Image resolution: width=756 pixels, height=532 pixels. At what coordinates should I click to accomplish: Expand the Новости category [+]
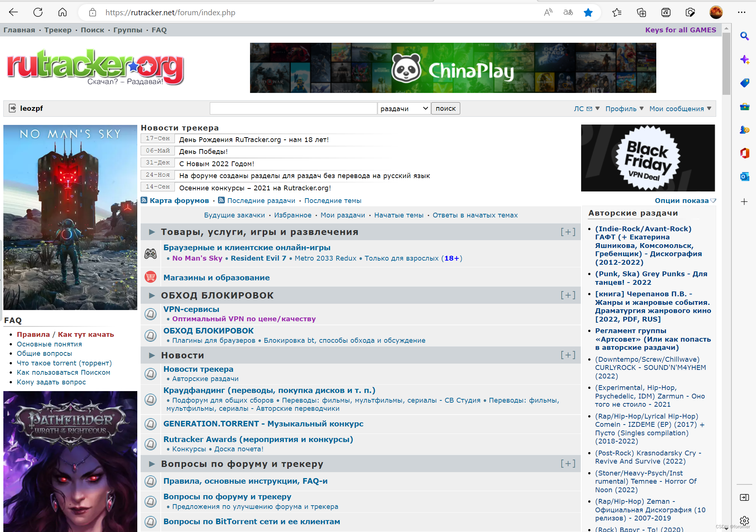tap(568, 355)
